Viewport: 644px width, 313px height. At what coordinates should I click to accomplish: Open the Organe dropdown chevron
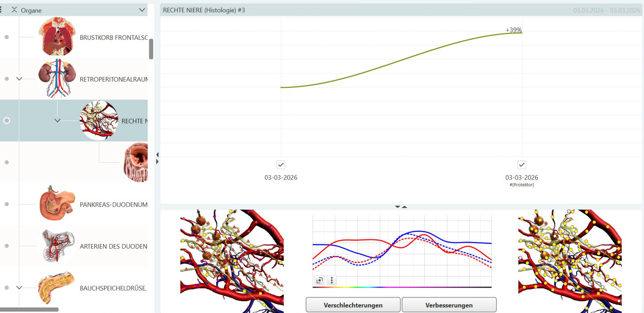142,10
